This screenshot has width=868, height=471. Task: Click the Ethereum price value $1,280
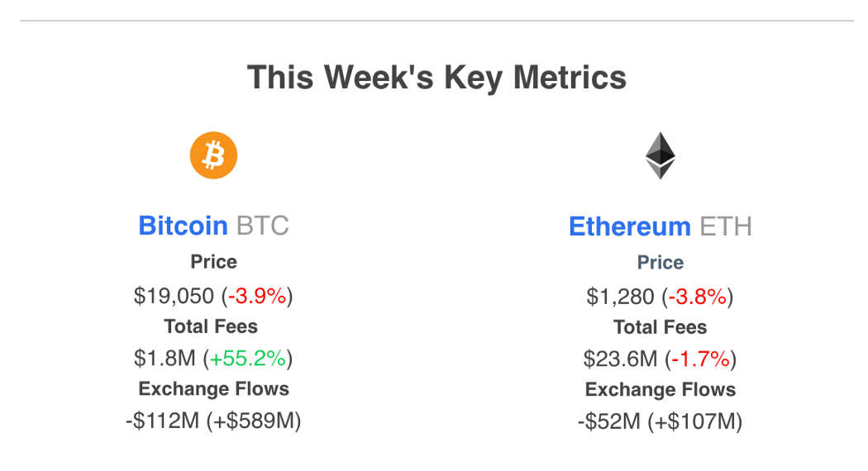pos(620,297)
